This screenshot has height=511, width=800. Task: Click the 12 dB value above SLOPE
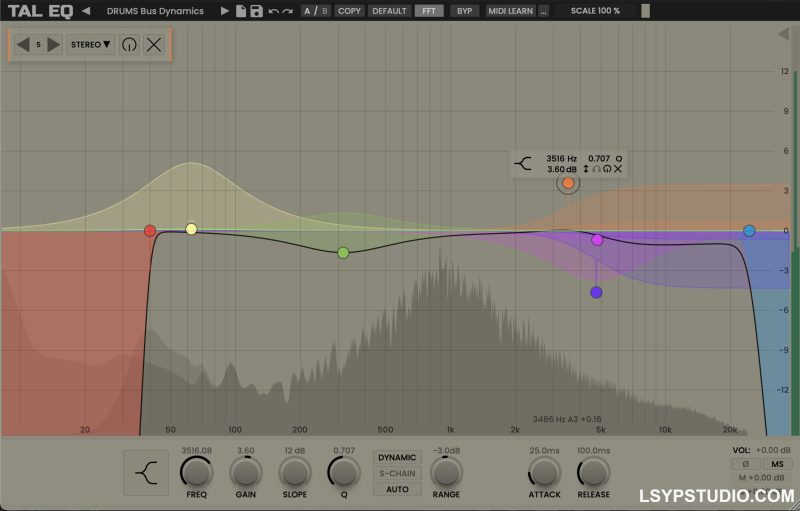pyautogui.click(x=295, y=450)
